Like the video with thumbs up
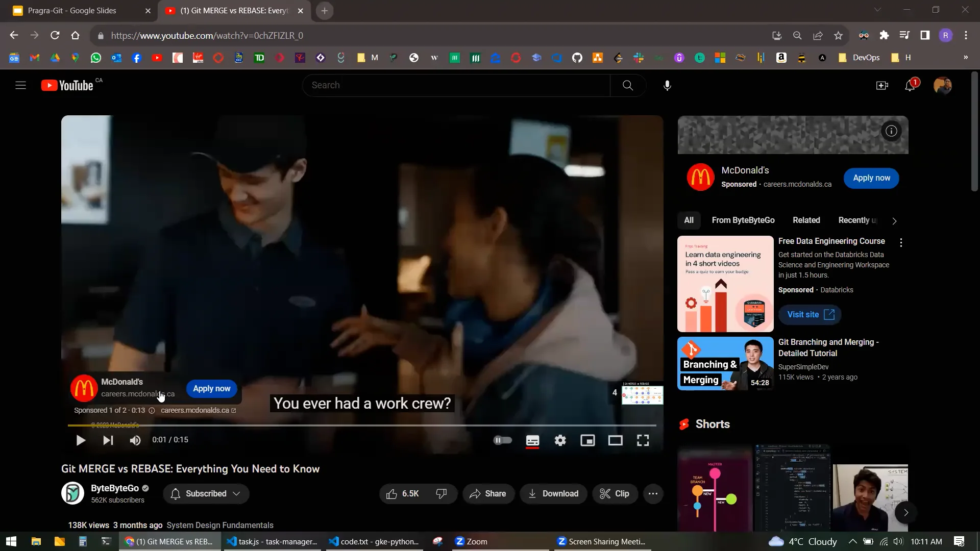Viewport: 980px width, 551px height. (403, 494)
